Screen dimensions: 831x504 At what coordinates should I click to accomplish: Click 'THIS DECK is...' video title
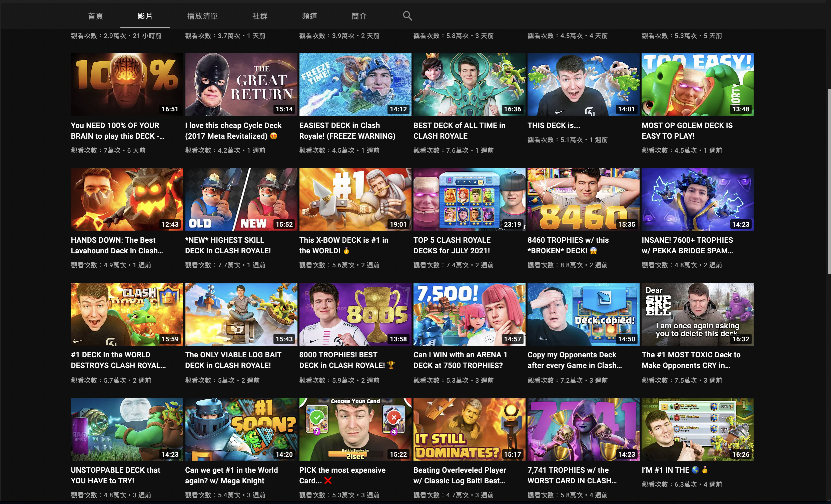pyautogui.click(x=554, y=125)
